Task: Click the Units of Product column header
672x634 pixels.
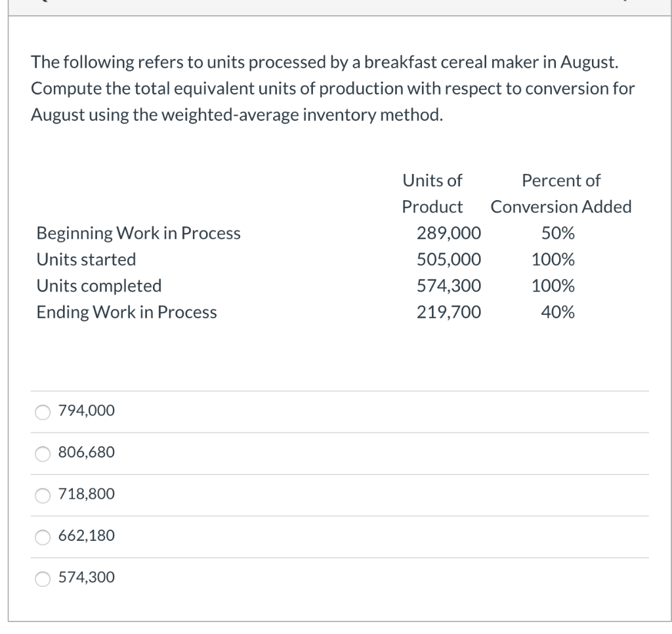Action: 432,194
